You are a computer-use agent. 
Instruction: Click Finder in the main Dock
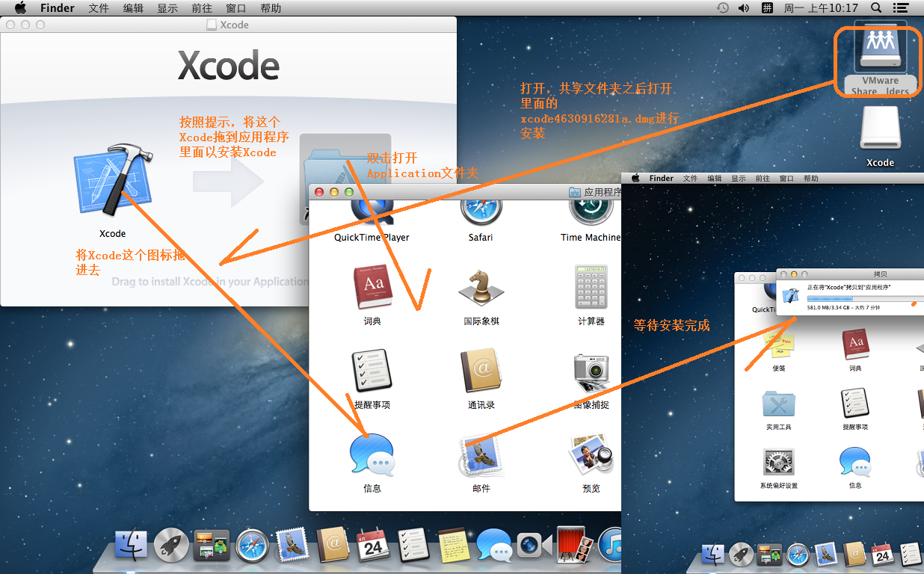click(x=132, y=546)
